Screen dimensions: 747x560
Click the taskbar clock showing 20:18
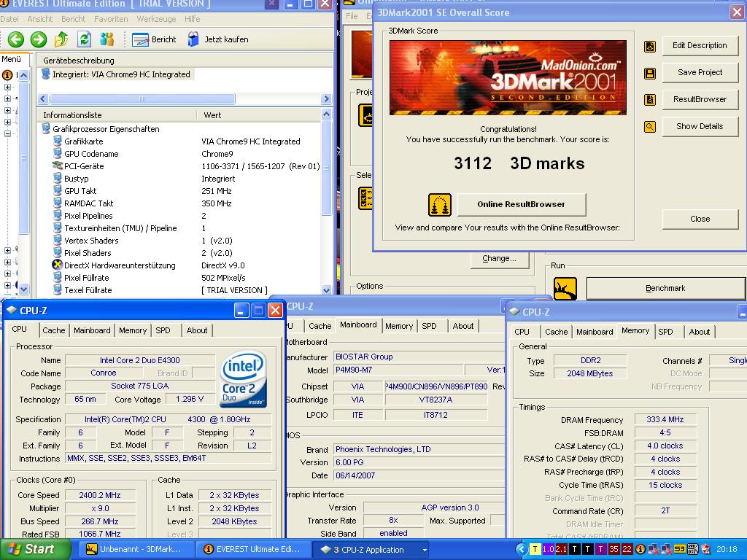click(727, 550)
